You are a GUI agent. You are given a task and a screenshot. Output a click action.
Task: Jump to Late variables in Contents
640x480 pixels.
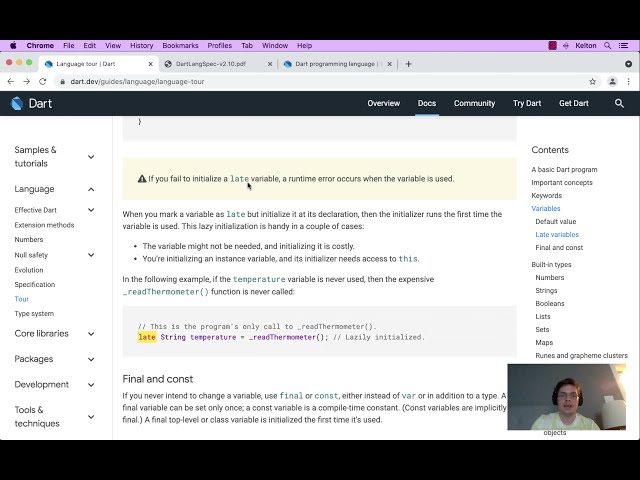557,234
